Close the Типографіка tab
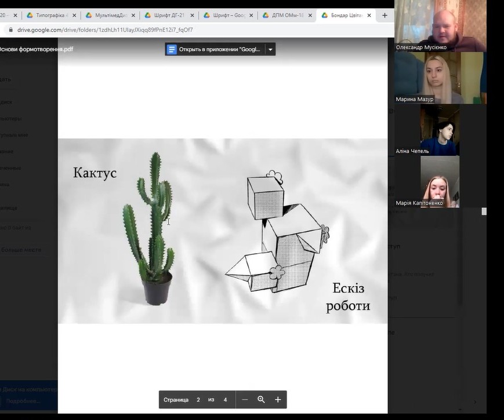 pyautogui.click(x=74, y=16)
